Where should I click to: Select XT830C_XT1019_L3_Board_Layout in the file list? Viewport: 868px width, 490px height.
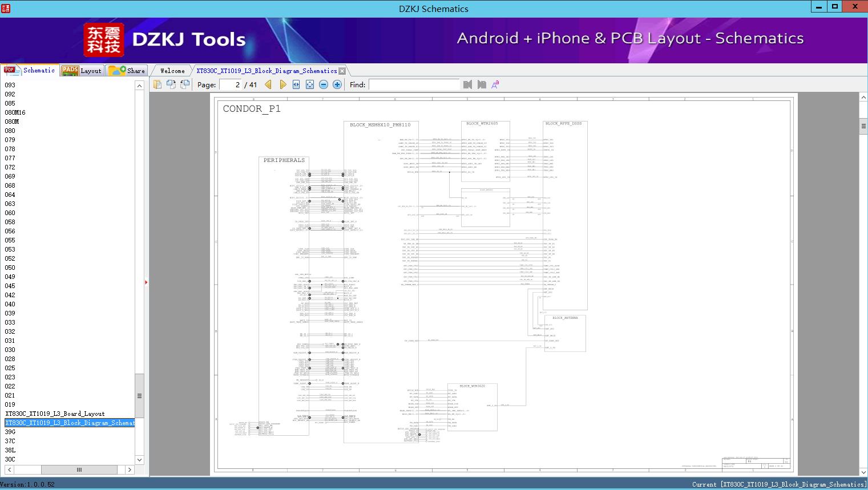tap(55, 414)
